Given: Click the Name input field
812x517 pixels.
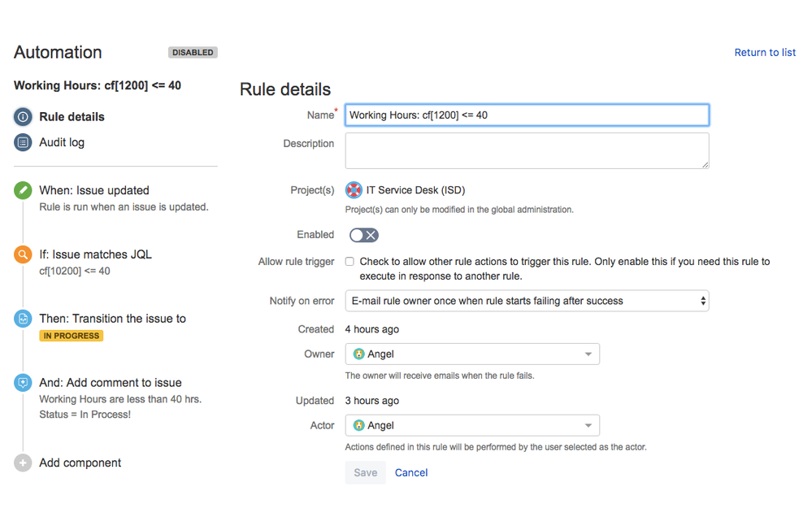Looking at the screenshot, I should point(527,115).
